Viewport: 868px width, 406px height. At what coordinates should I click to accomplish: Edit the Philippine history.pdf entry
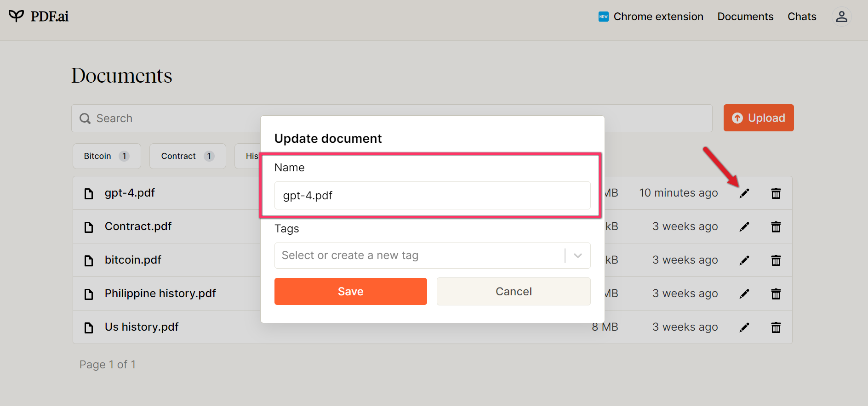[744, 294]
